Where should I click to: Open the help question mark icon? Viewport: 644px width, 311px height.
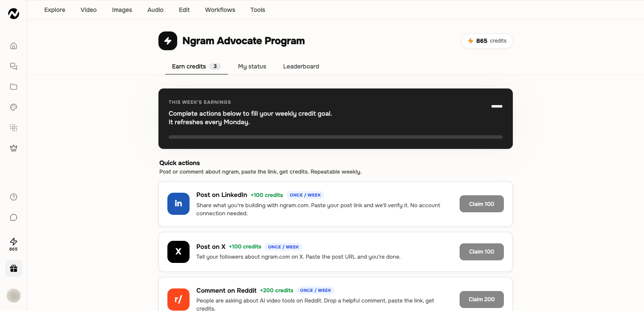coord(14,197)
